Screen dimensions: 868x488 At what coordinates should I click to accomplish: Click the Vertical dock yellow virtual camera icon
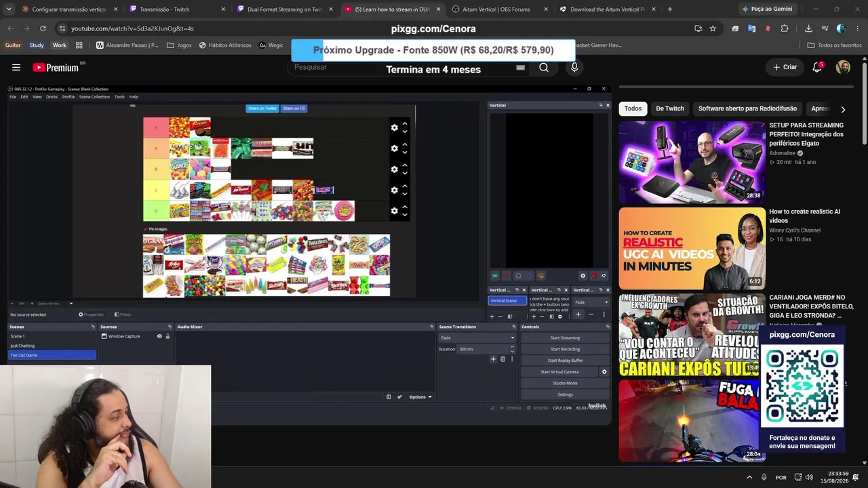tap(540, 276)
